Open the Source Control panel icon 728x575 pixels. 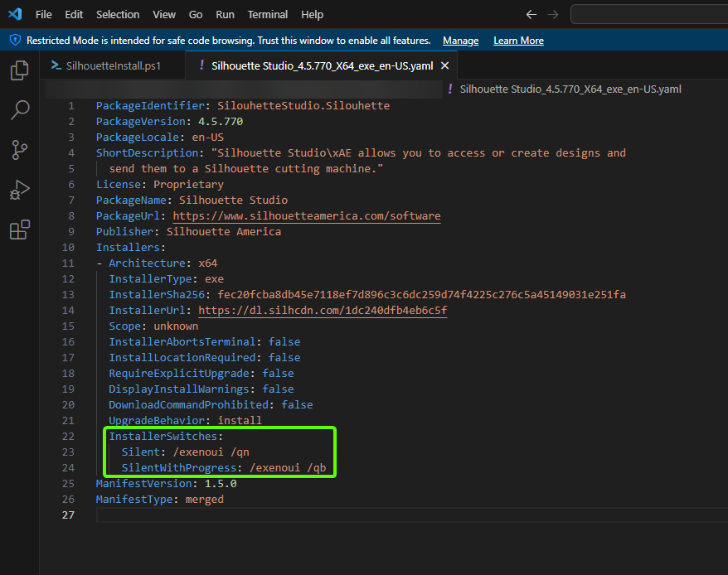[19, 150]
